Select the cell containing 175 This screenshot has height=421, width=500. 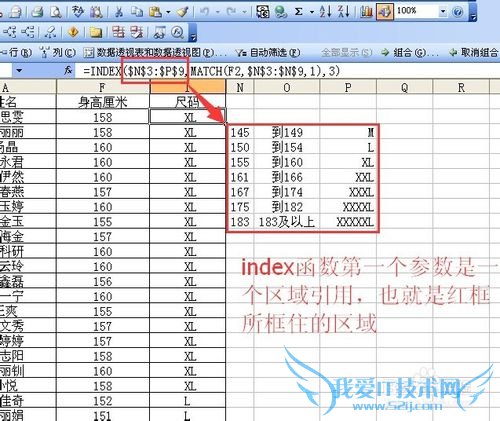(x=240, y=207)
